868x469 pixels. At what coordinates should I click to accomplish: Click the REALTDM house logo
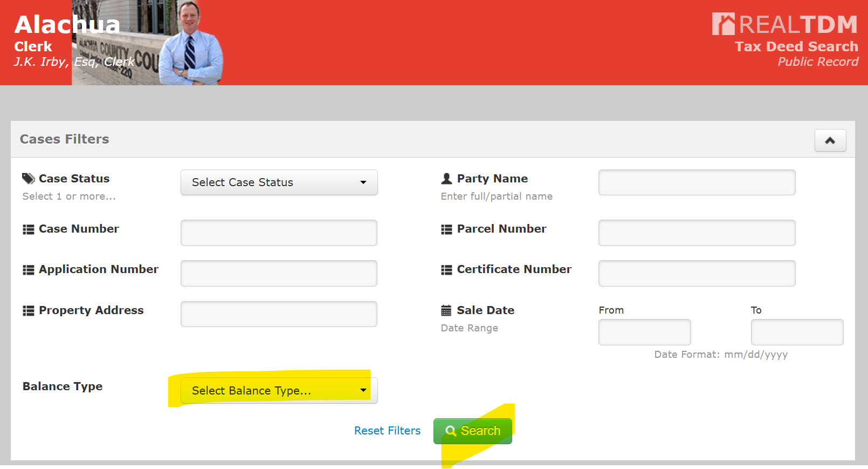[723, 24]
